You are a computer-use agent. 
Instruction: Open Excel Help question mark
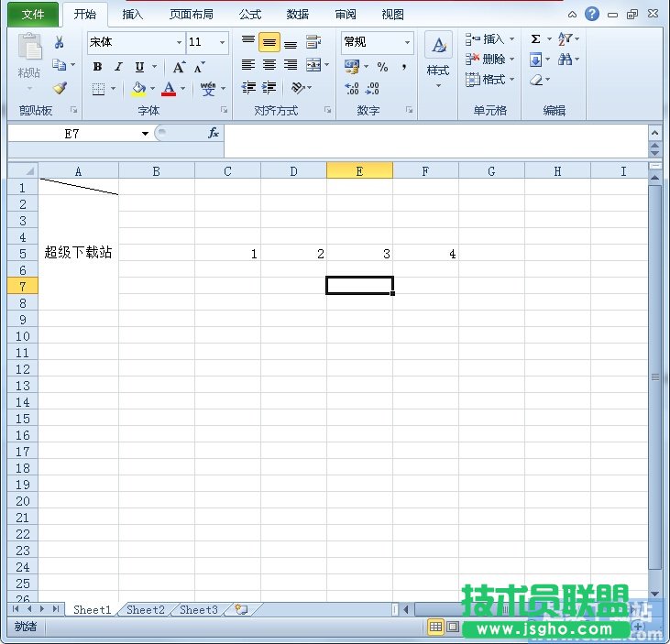point(592,14)
